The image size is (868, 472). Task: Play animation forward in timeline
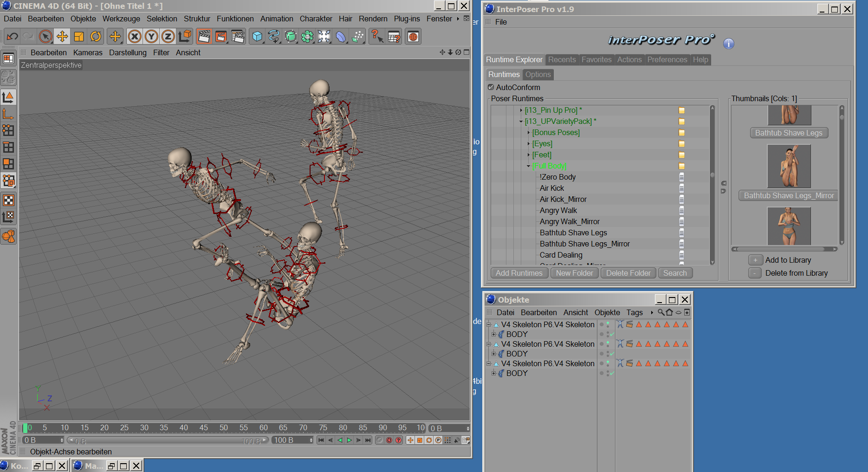pos(349,440)
